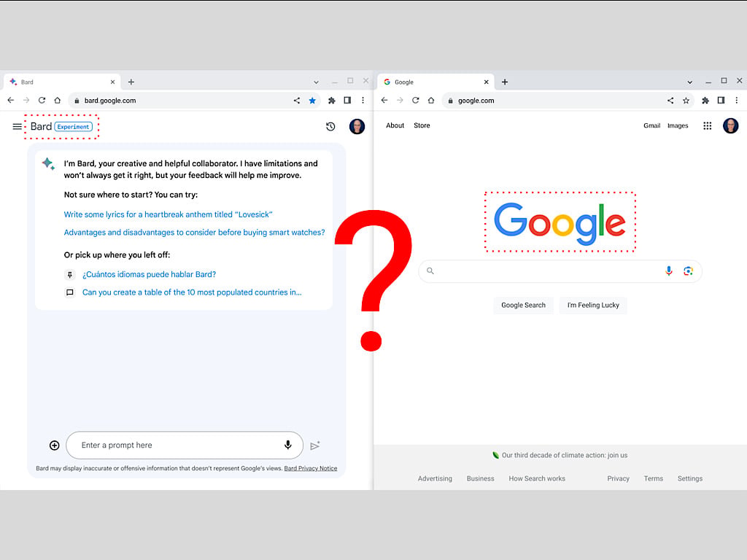Submit prompt with Bard send arrow
The image size is (747, 560).
point(315,446)
